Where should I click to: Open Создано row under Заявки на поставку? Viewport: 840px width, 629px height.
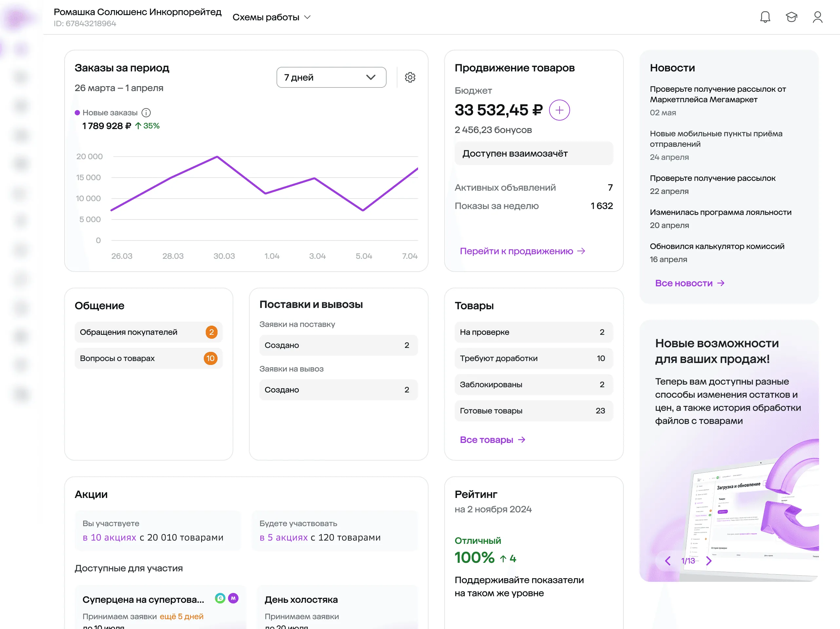tap(338, 345)
